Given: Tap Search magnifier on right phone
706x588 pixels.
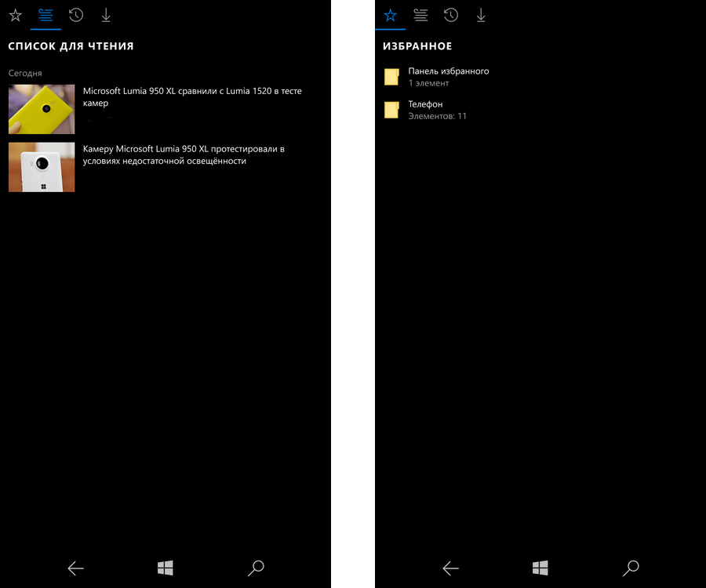Looking at the screenshot, I should (x=631, y=568).
